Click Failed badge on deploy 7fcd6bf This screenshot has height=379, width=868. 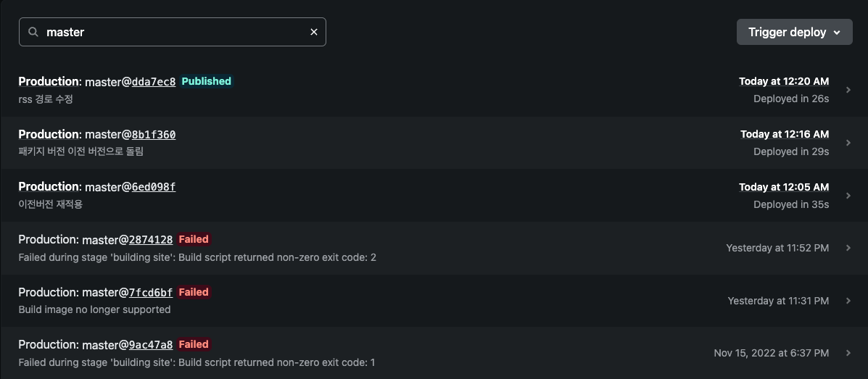[x=194, y=291]
